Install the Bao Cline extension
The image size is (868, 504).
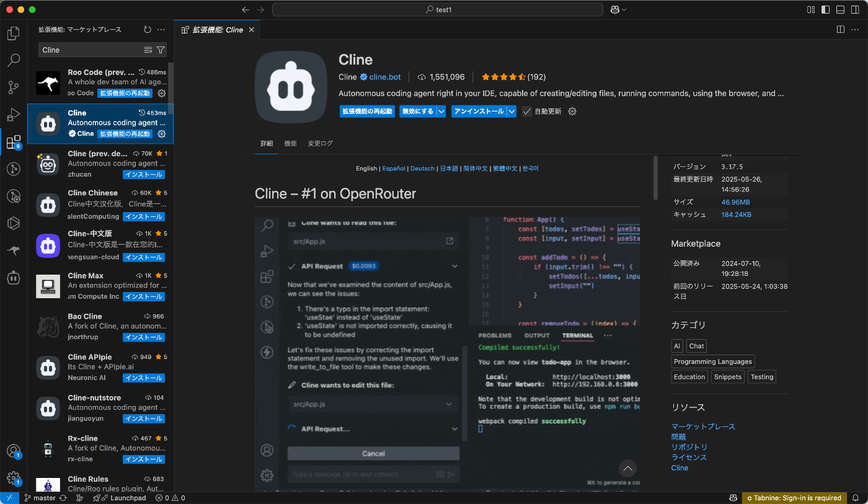[143, 337]
